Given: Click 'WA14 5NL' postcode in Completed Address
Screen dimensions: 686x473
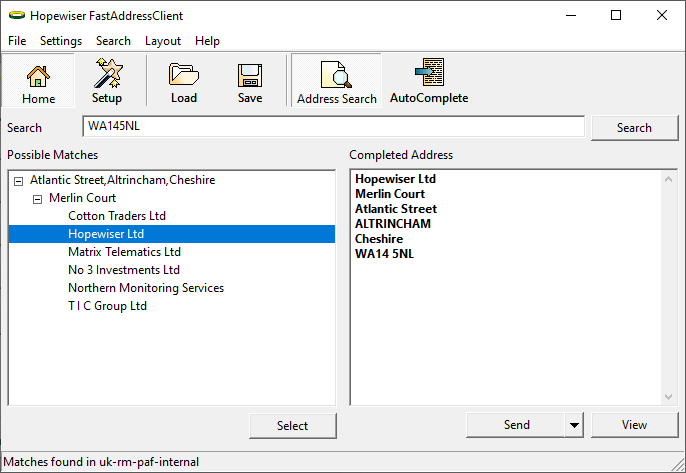Looking at the screenshot, I should coord(384,254).
